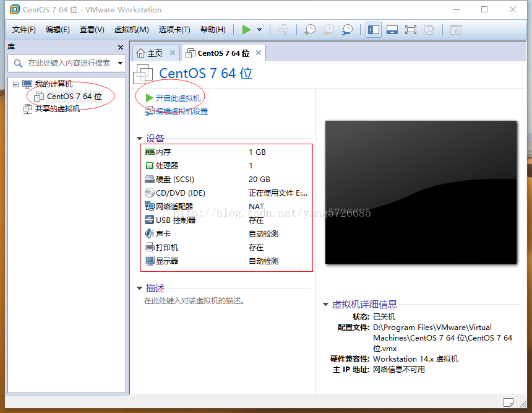Click the network adapter icon

coord(150,206)
